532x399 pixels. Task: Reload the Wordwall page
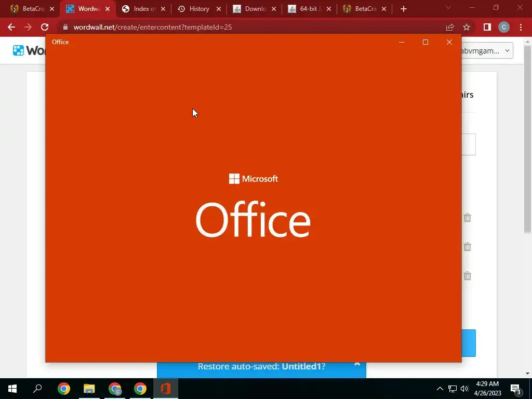pyautogui.click(x=45, y=27)
